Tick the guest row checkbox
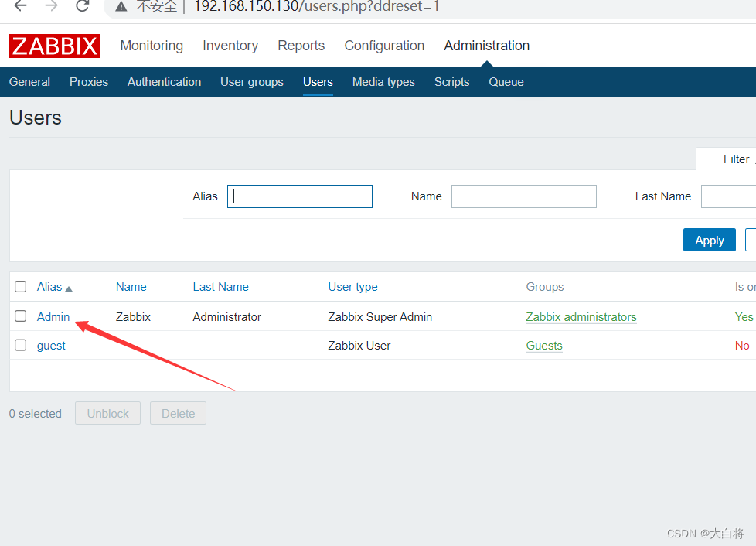 tap(20, 345)
